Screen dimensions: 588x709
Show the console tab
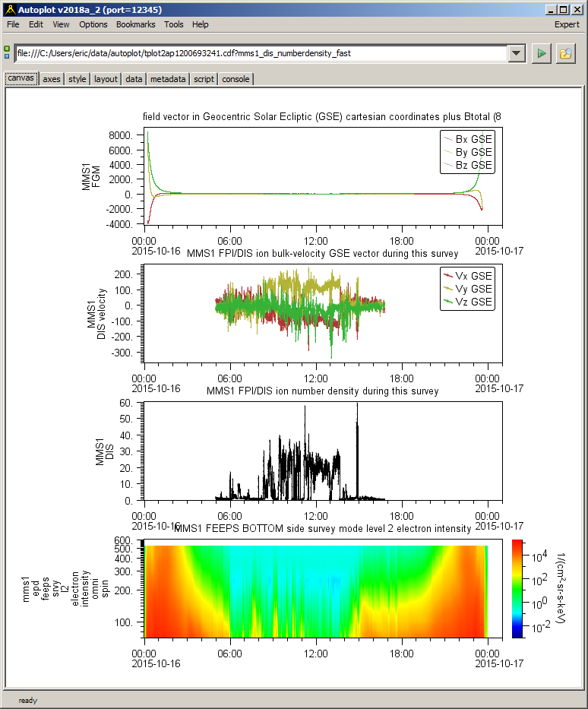(x=236, y=79)
